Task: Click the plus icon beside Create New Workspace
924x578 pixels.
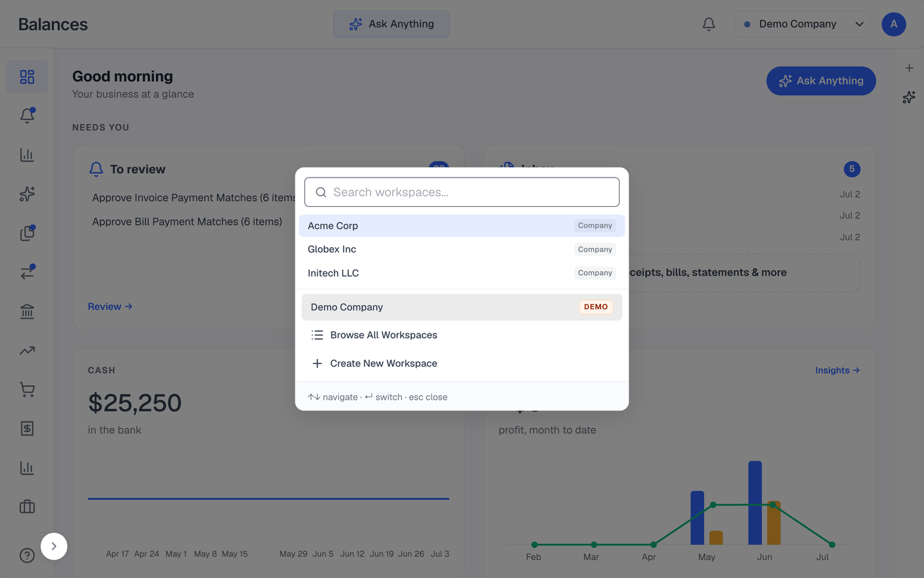Action: 317,363
